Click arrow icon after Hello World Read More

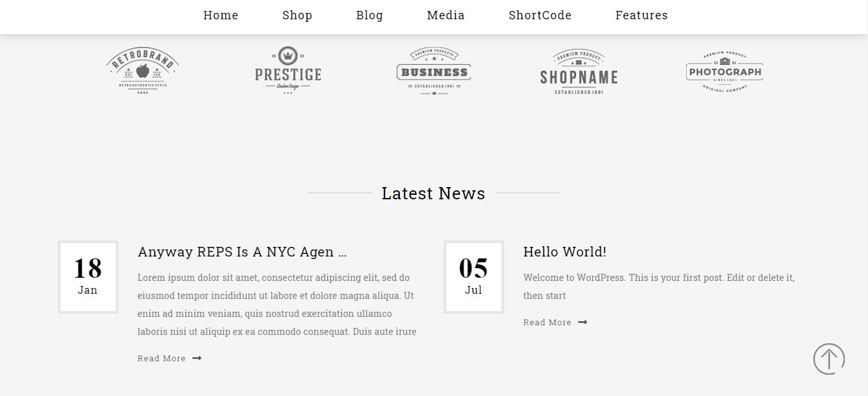coord(583,322)
